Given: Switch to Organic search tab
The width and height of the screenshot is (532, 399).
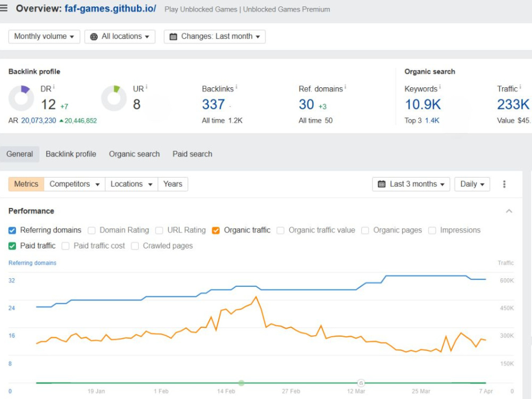Looking at the screenshot, I should coord(135,154).
